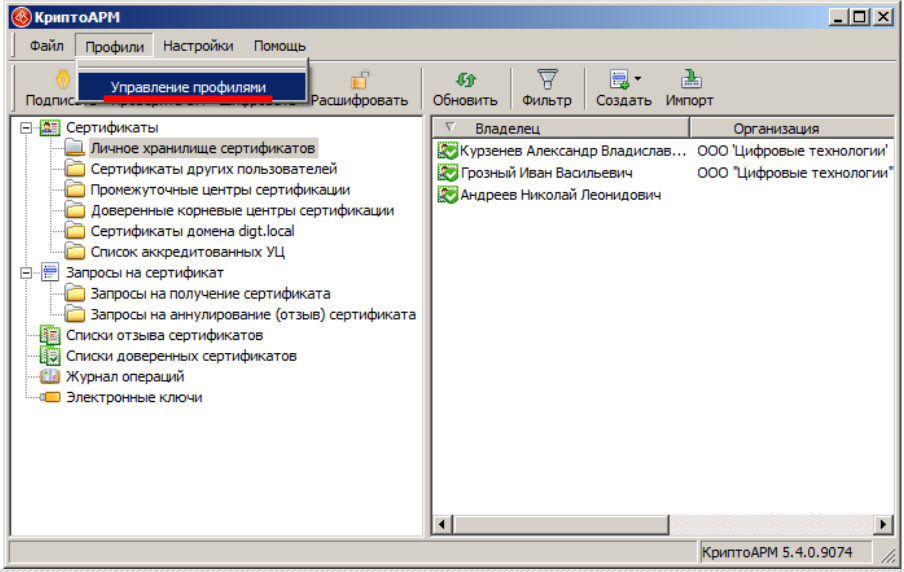Select Запросы на сертификат tree item

pyautogui.click(x=144, y=273)
